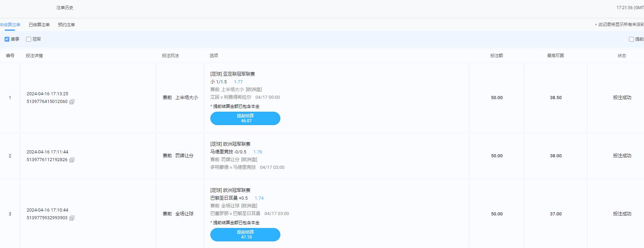Click [足球] 亚足联冠军联赛 league name
The height and width of the screenshot is (248, 644).
tap(233, 74)
